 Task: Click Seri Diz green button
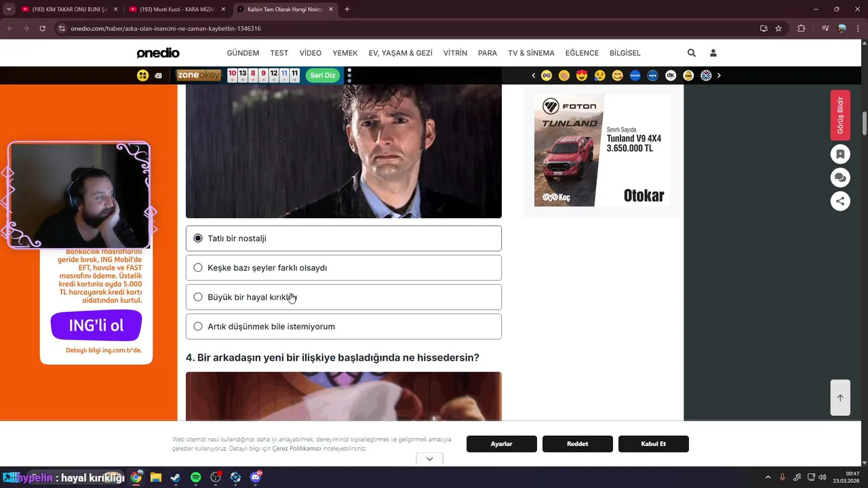[x=323, y=75]
